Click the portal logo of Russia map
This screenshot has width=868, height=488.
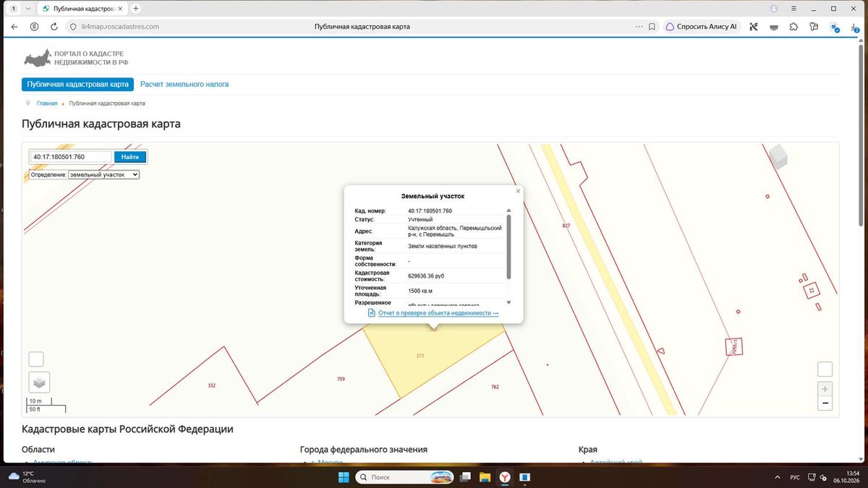(x=38, y=58)
